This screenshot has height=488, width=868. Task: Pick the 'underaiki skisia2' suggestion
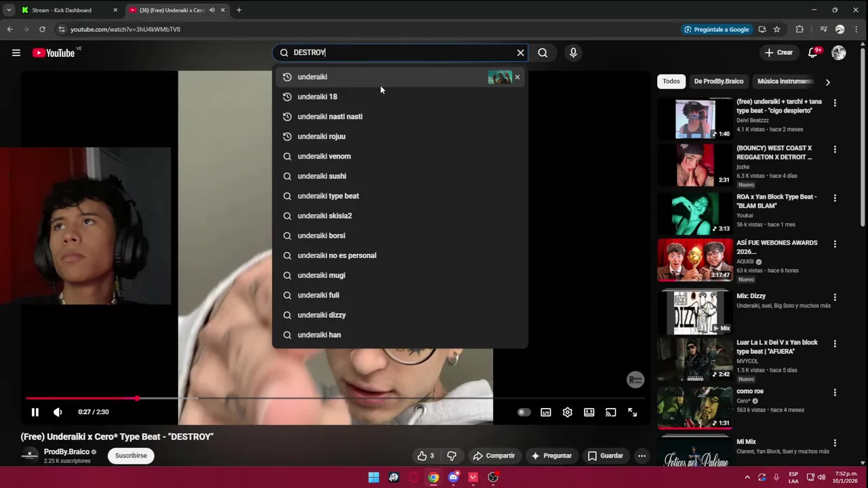click(400, 216)
